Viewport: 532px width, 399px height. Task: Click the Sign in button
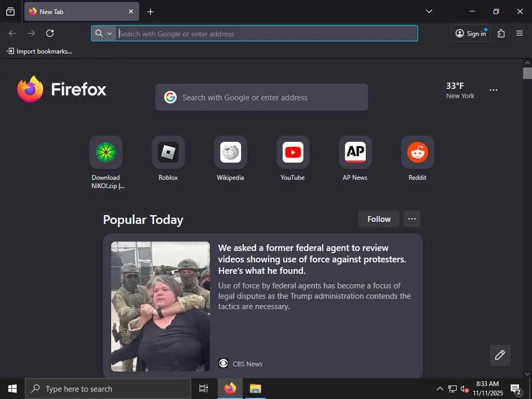(x=471, y=33)
